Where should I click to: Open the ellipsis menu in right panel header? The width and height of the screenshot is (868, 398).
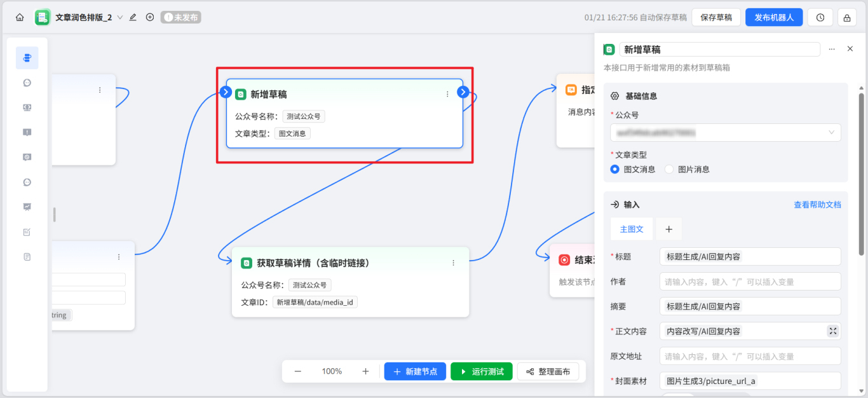coord(832,49)
